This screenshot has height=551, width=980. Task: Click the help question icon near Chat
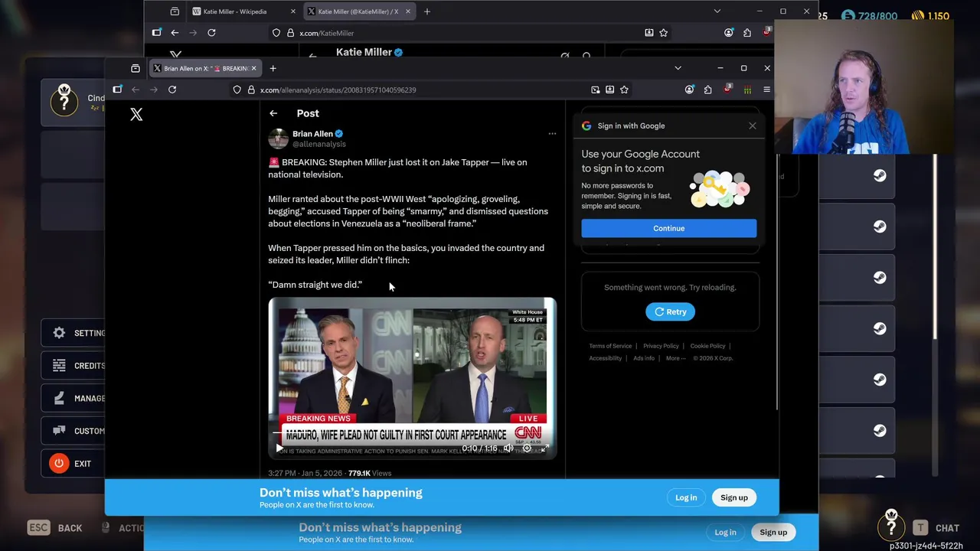tap(891, 525)
